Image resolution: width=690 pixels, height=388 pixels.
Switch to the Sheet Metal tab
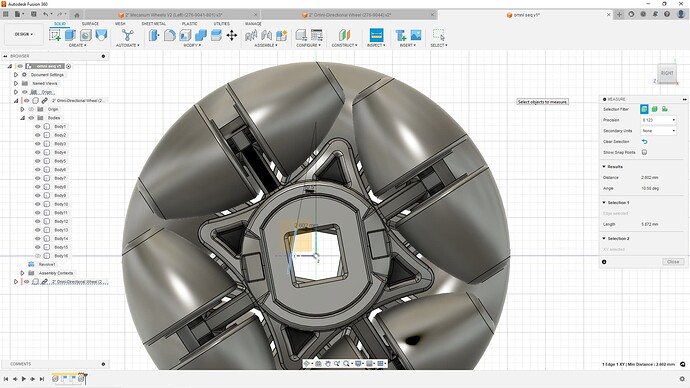(x=154, y=24)
